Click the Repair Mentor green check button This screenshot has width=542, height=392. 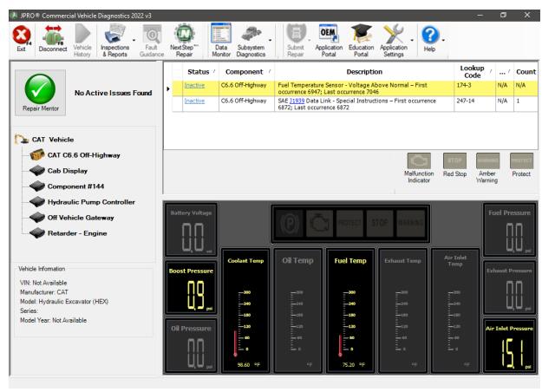[40, 92]
